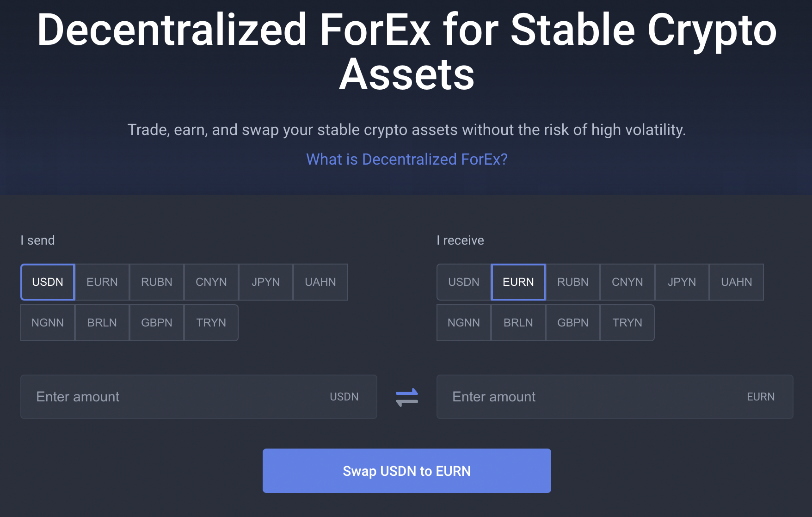Screen dimensions: 812x517
Task: Pick RUBN as the receive asset
Action: tap(573, 282)
